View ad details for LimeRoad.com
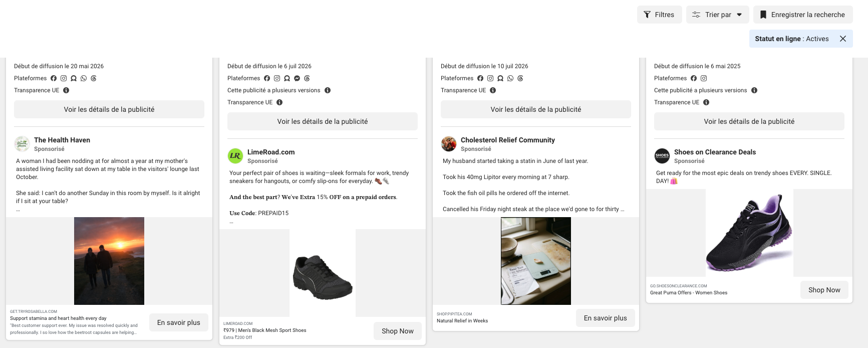The height and width of the screenshot is (348, 868). click(x=323, y=121)
